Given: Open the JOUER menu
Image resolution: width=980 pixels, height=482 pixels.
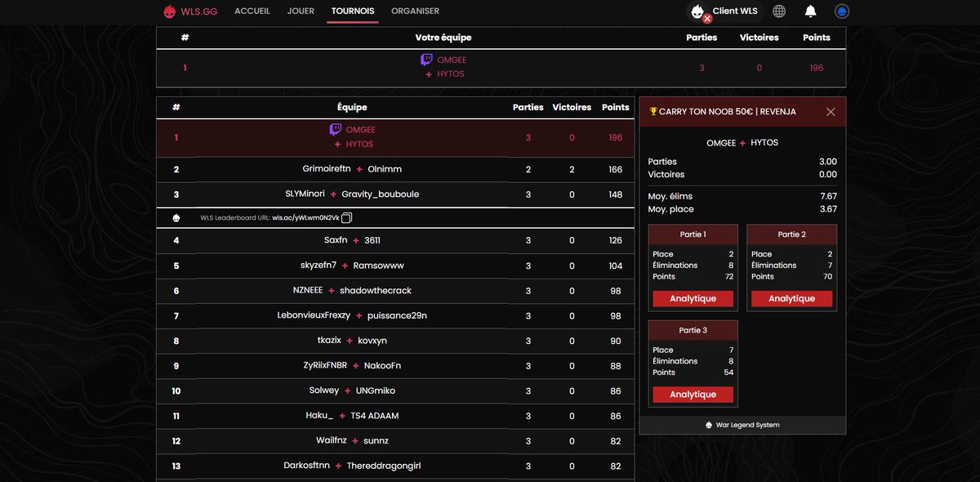Looking at the screenshot, I should [x=301, y=11].
